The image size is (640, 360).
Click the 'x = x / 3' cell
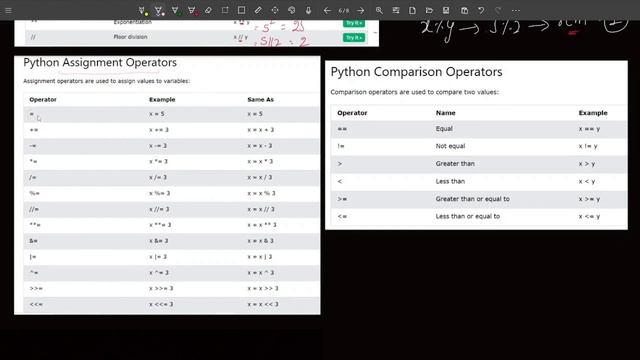pos(260,178)
